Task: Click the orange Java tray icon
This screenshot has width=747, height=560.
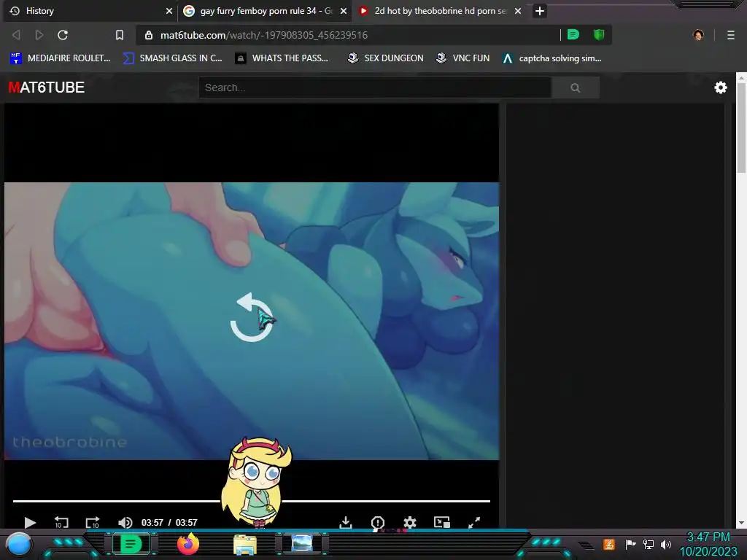Action: 608,544
